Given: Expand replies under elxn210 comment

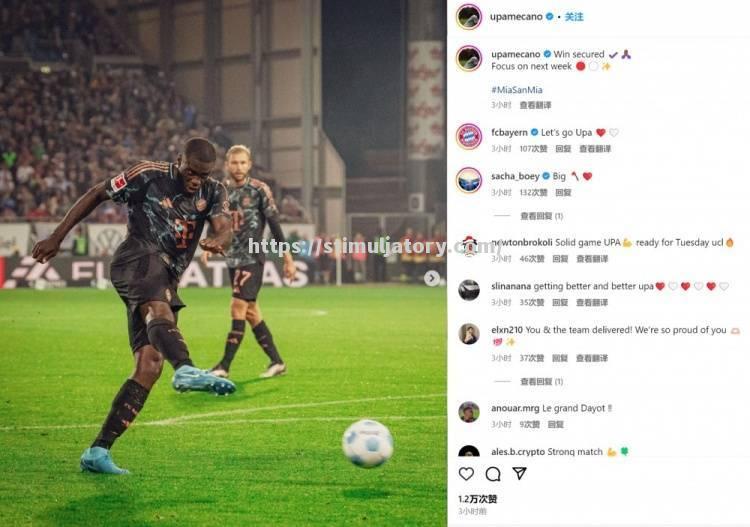Looking at the screenshot, I should click(x=541, y=382).
